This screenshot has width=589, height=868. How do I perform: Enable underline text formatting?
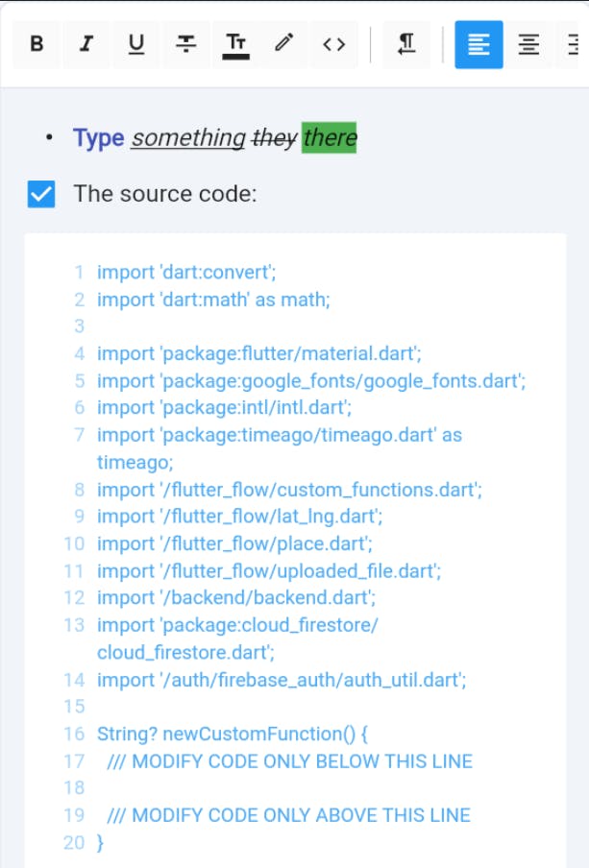[x=136, y=44]
